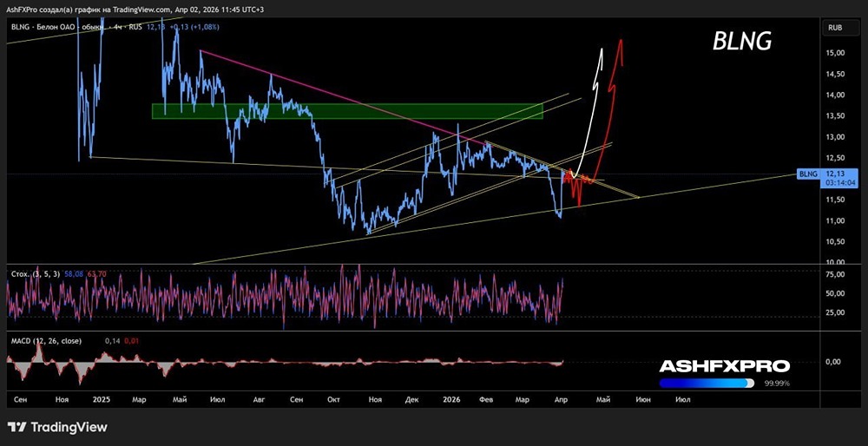Click the 11,00 price axis label

coord(835,220)
